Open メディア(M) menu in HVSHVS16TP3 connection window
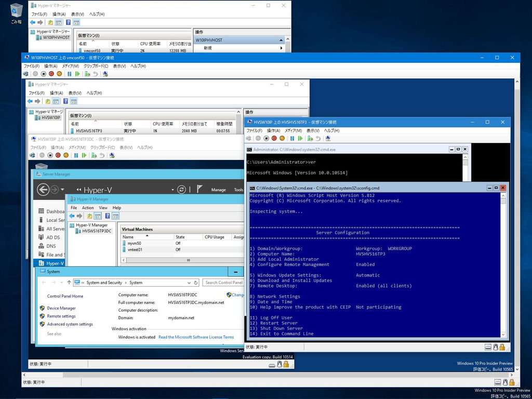Screen dimensions: 532x399 pos(293,130)
